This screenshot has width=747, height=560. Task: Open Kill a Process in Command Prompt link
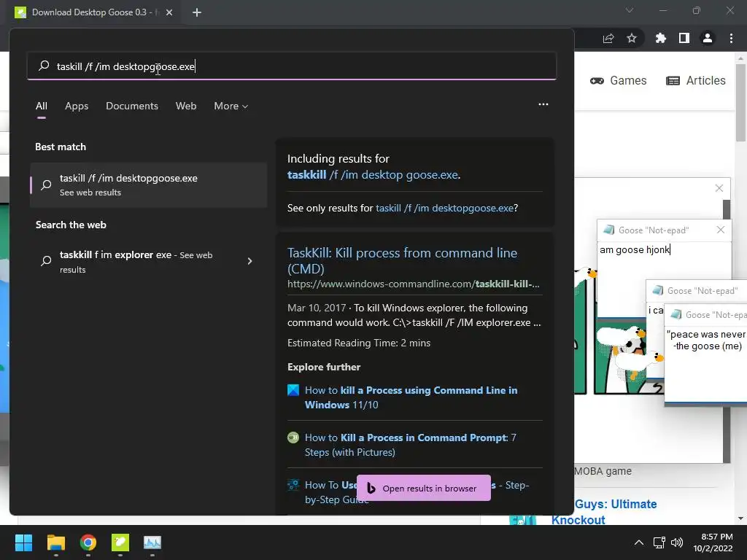coord(411,445)
